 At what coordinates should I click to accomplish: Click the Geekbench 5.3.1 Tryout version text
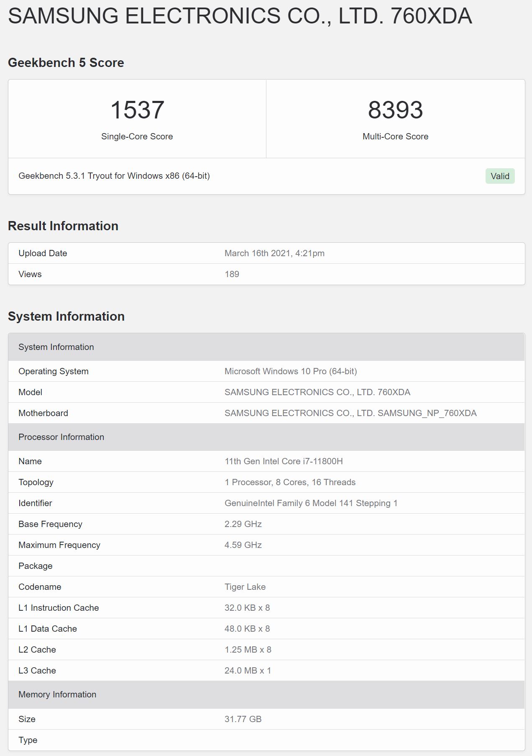point(114,176)
